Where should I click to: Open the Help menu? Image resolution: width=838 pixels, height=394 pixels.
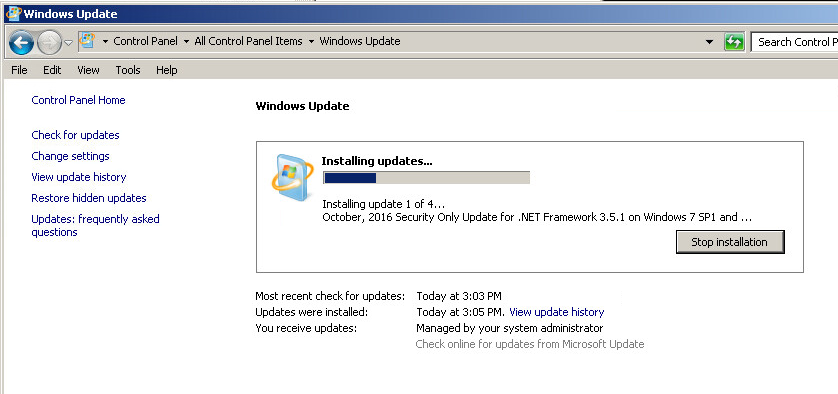click(167, 70)
